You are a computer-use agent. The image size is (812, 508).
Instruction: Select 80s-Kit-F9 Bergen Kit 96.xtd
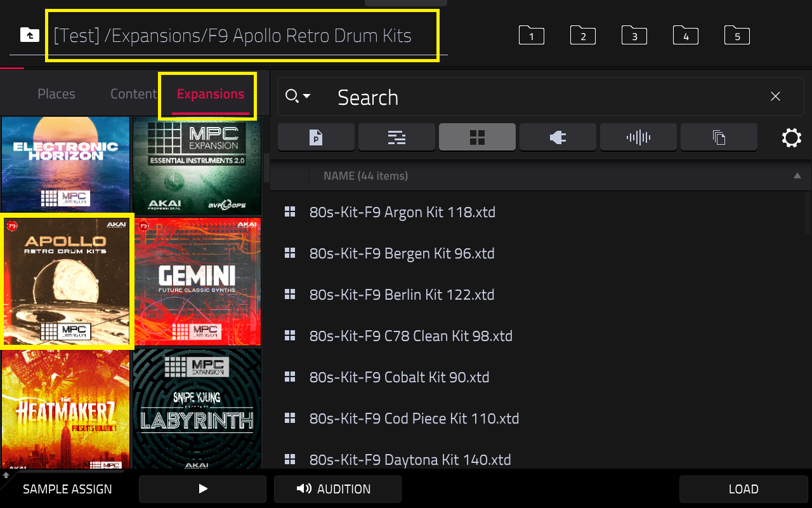point(538,253)
